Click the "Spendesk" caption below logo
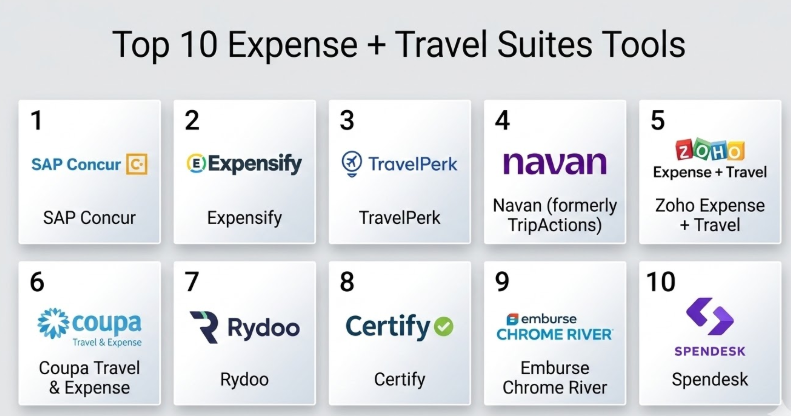 point(710,379)
